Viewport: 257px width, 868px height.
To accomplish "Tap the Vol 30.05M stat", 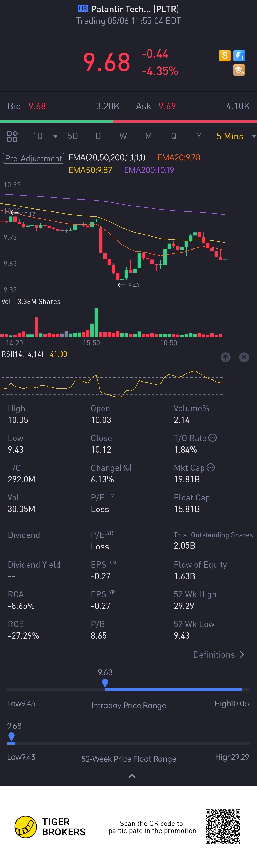I will [x=21, y=503].
